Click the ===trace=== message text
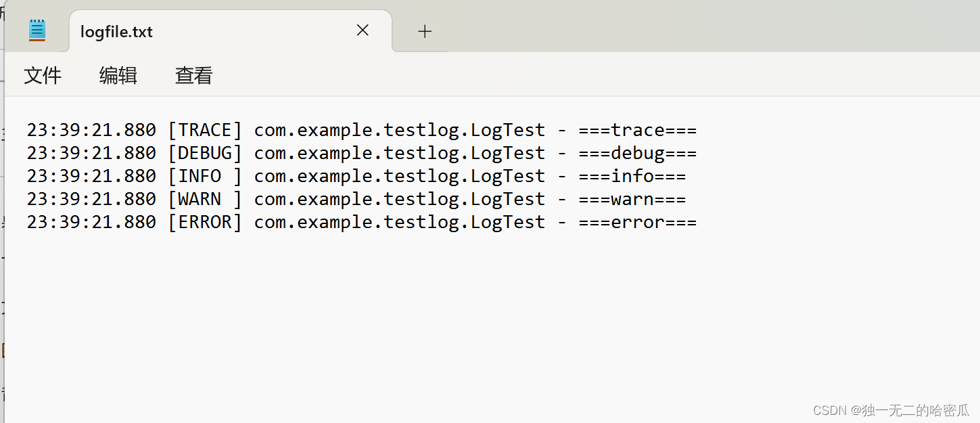The image size is (980, 423). click(x=637, y=130)
